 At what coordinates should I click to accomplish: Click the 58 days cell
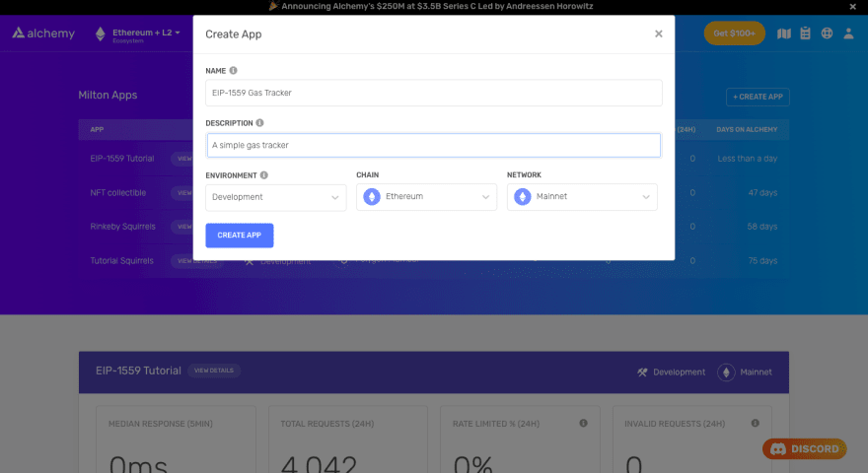point(762,227)
